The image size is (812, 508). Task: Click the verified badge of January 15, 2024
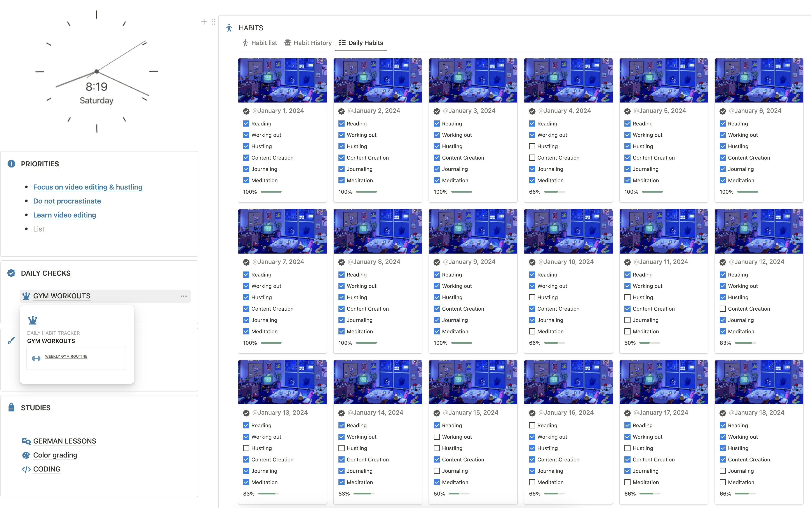(437, 413)
